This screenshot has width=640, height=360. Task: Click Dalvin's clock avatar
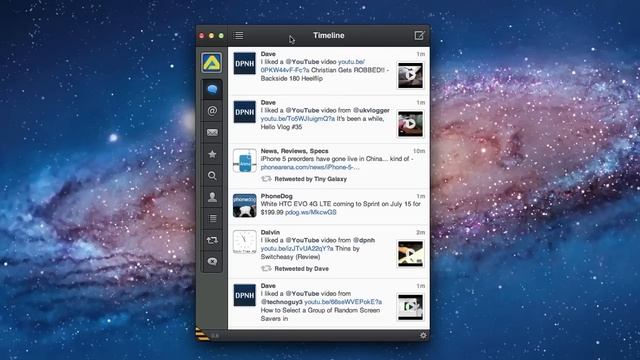coord(244,242)
